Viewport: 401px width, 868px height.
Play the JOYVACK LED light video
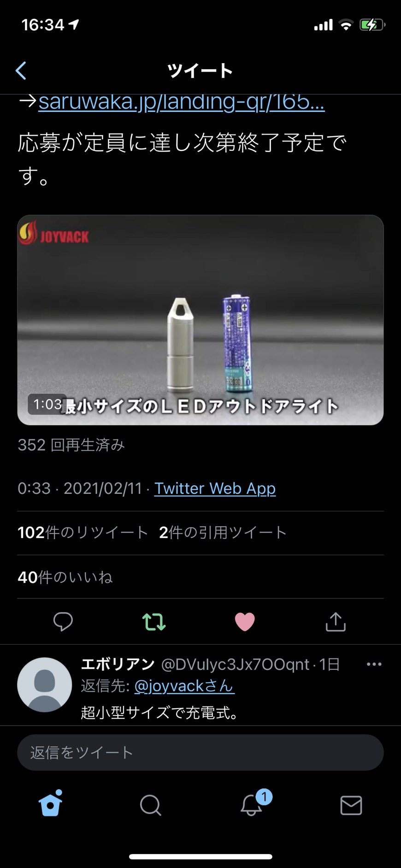click(200, 320)
